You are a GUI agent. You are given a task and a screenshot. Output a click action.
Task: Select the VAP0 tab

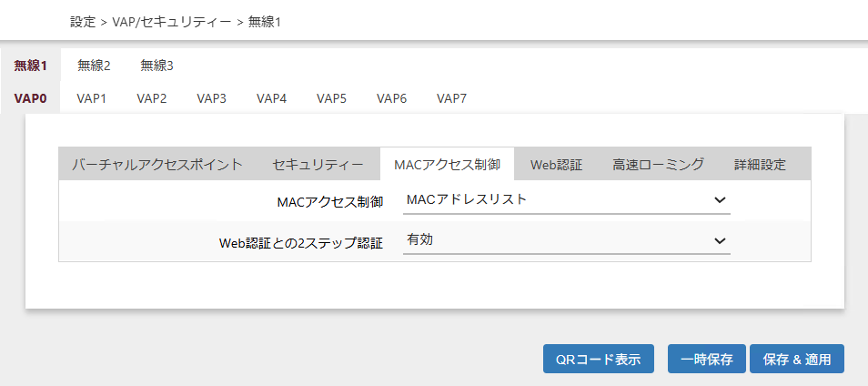[30, 99]
